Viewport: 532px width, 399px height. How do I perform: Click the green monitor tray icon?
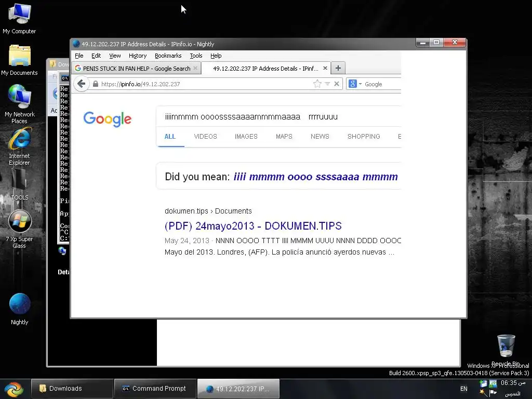tap(493, 384)
